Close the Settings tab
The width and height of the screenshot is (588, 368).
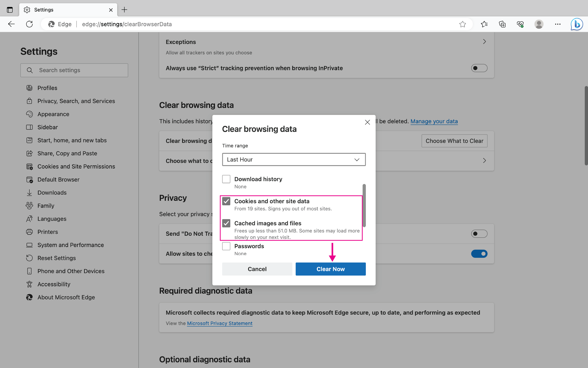(x=111, y=10)
